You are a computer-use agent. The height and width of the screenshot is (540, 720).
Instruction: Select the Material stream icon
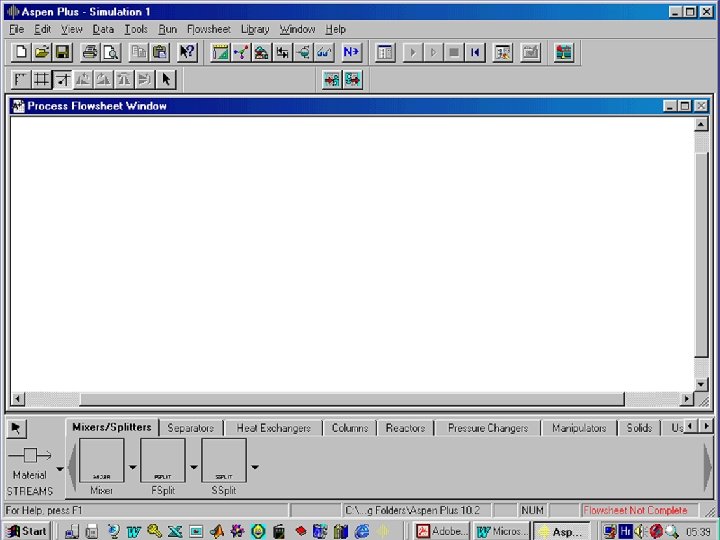tap(30, 456)
